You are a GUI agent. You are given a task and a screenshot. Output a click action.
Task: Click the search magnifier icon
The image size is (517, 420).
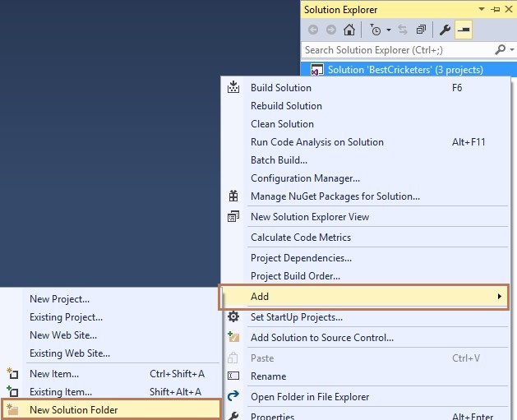coord(501,50)
